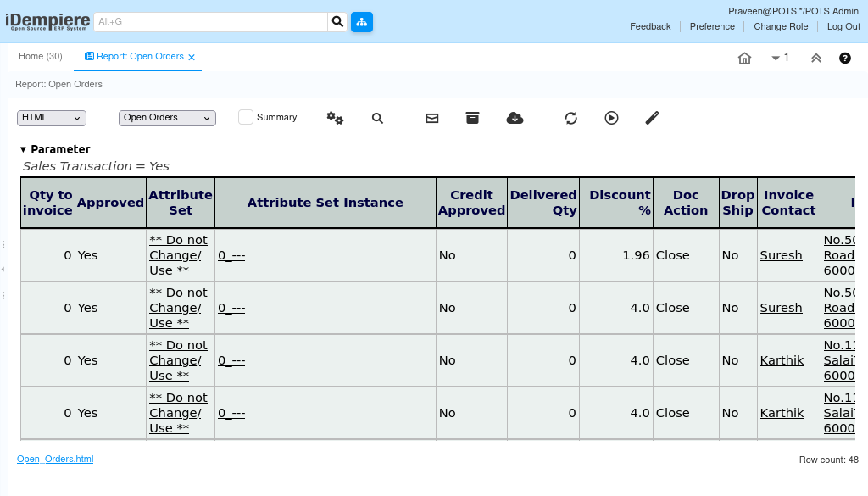Focus the Alt+G global search field

click(x=211, y=22)
